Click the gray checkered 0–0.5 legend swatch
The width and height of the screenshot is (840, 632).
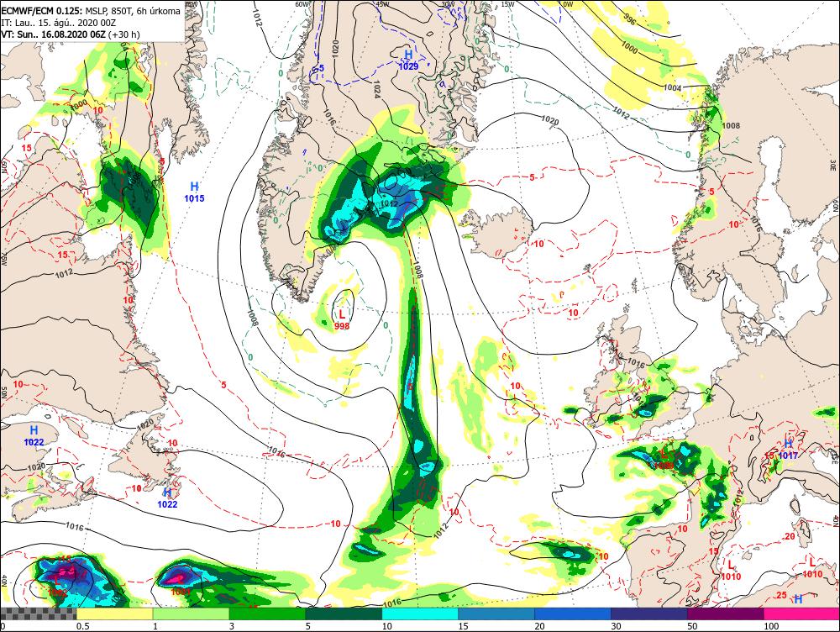[38, 614]
